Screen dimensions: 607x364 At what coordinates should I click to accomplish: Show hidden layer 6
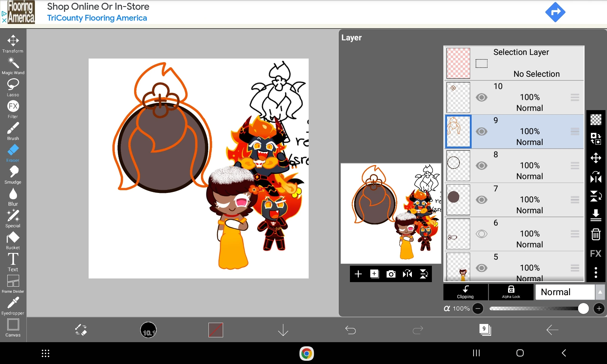coord(481,234)
